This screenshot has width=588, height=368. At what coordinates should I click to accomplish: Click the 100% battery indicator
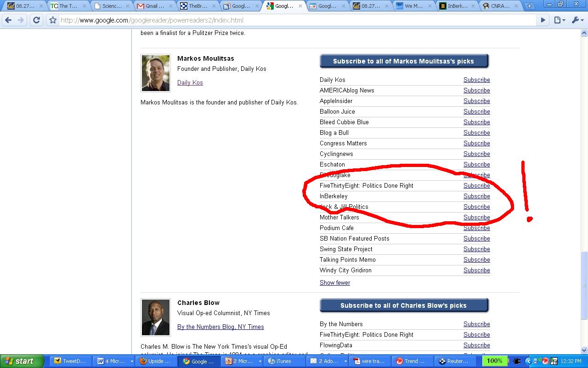(495, 361)
